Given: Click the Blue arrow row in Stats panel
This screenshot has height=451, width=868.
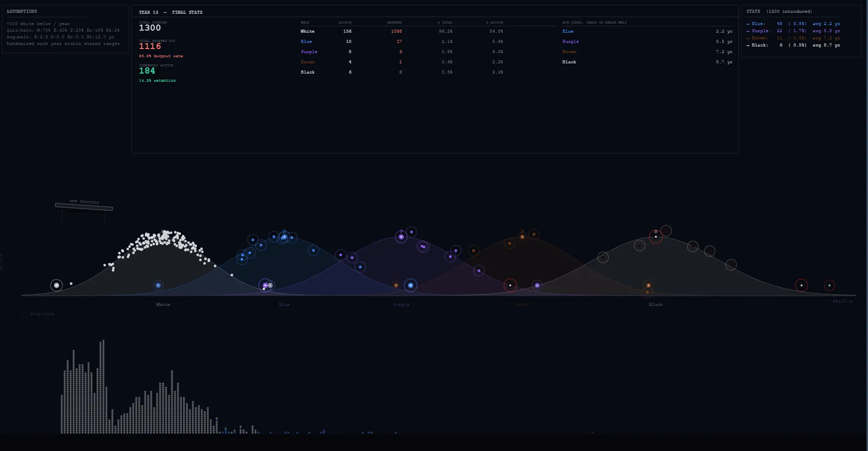Looking at the screenshot, I should click(792, 24).
